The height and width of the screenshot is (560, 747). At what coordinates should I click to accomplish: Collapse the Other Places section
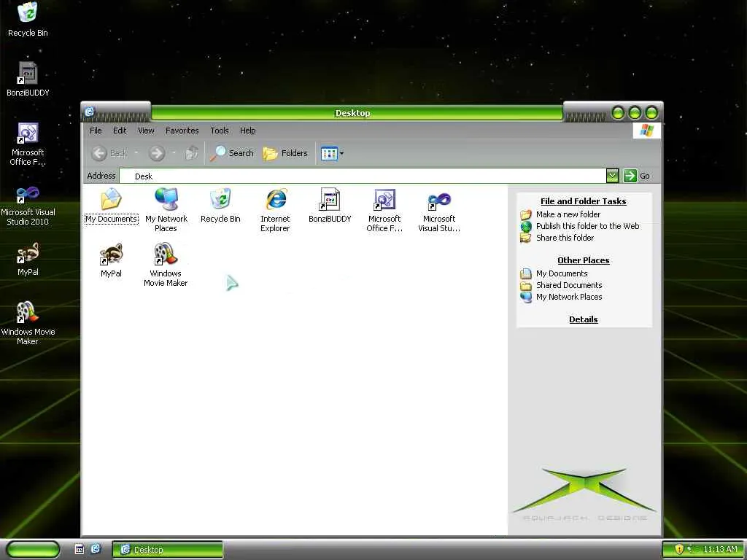click(583, 260)
